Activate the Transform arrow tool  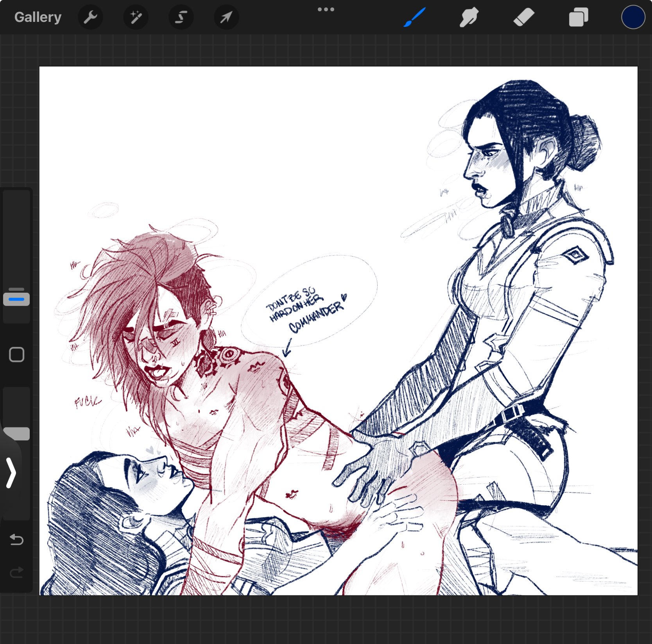pyautogui.click(x=226, y=17)
